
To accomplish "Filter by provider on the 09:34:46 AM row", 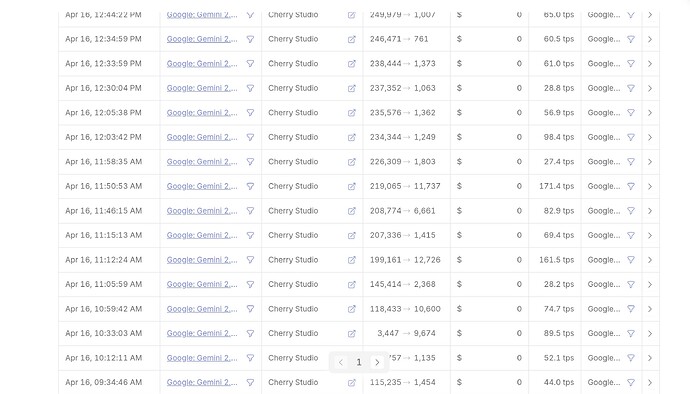I will pyautogui.click(x=631, y=383).
